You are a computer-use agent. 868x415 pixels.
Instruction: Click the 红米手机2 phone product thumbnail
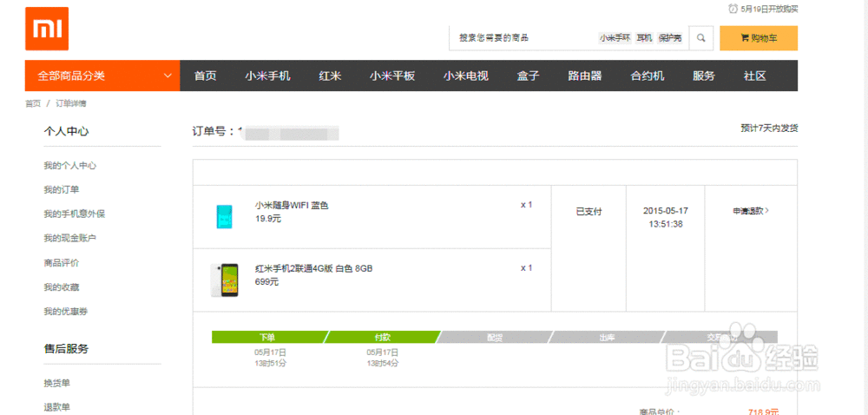point(224,280)
